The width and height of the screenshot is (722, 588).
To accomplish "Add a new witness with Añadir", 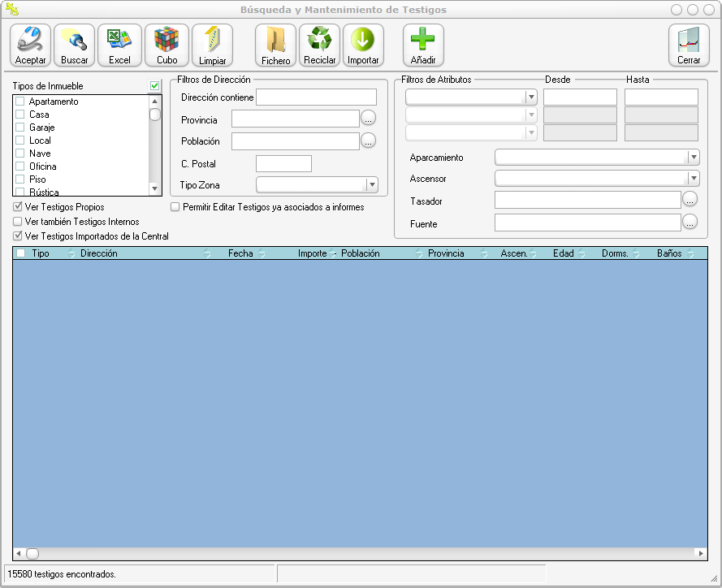I will tap(423, 45).
